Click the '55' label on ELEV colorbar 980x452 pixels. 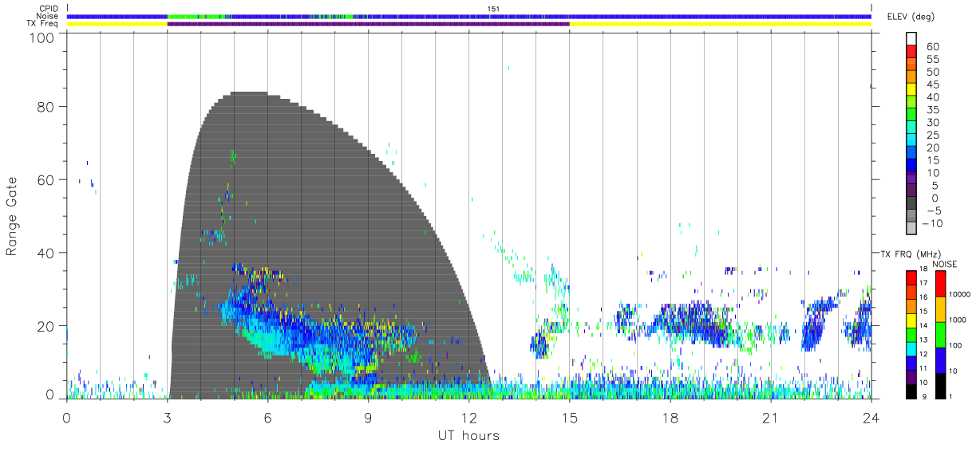coord(933,59)
